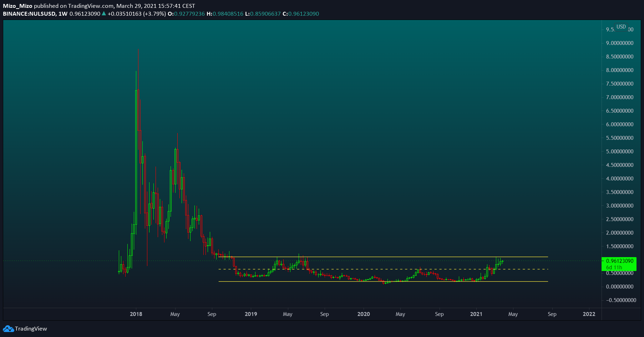Click the current price label 0.96123090
This screenshot has height=337, width=644.
coord(620,261)
